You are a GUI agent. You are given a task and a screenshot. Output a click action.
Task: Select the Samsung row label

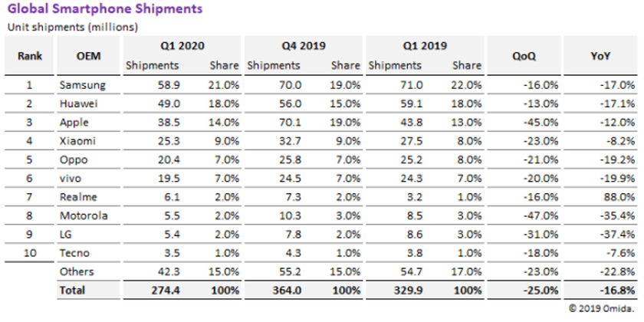coord(81,84)
